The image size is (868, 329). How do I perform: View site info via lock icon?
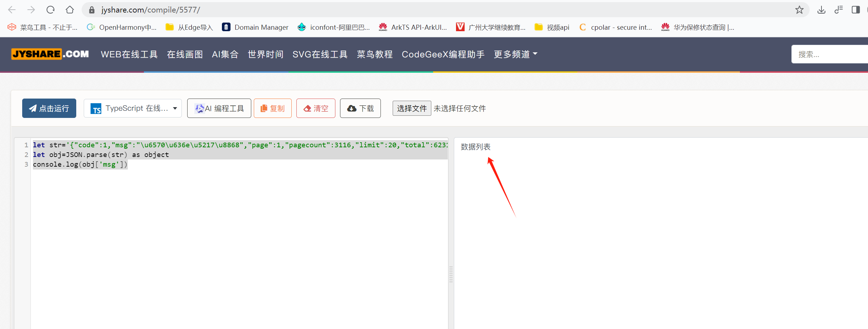tap(92, 10)
